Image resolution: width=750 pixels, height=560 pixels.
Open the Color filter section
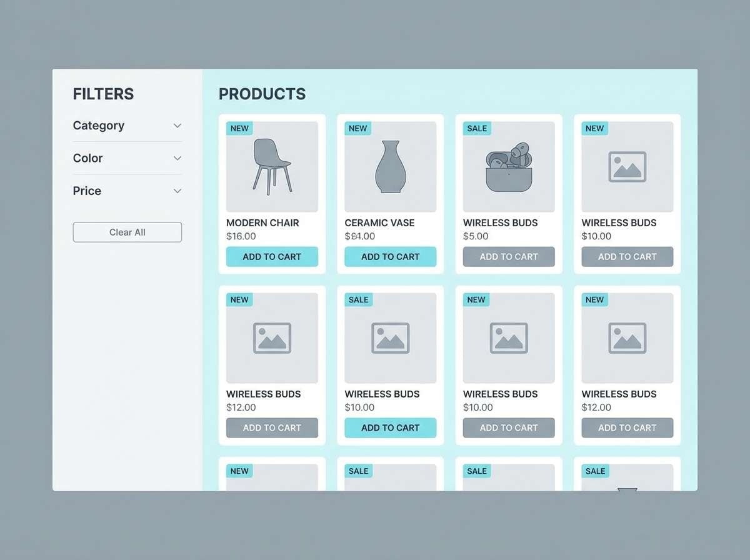pos(127,158)
